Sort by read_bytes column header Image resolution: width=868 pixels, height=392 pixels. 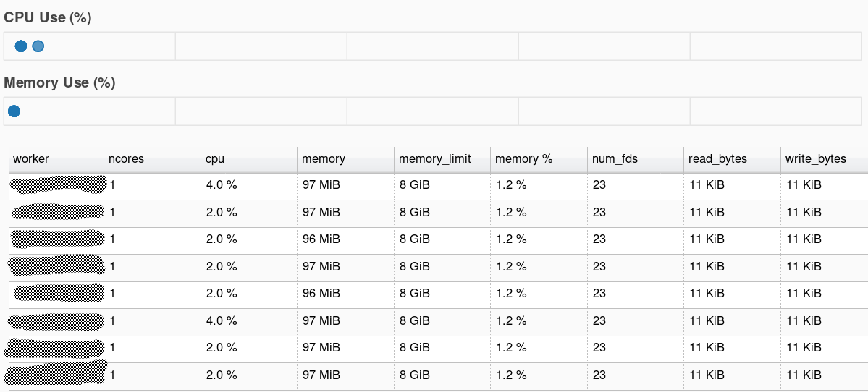(718, 159)
